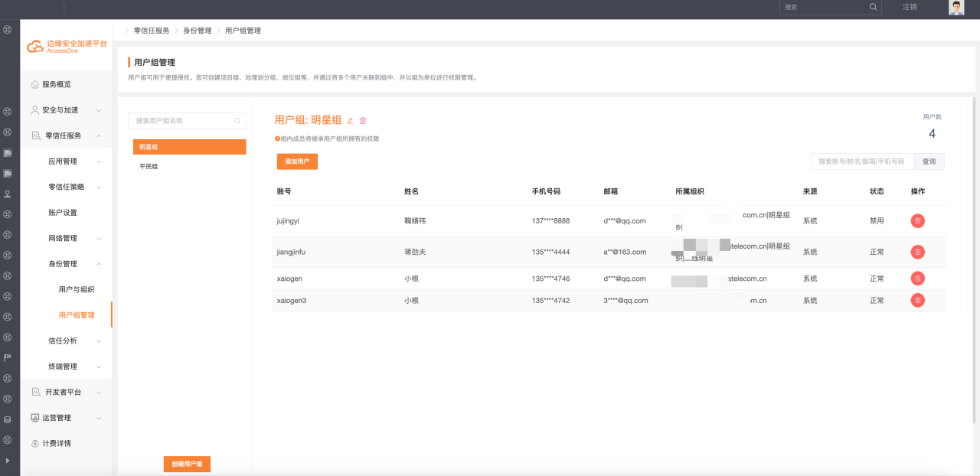Delete the 明星组 group via the title trash icon

363,120
